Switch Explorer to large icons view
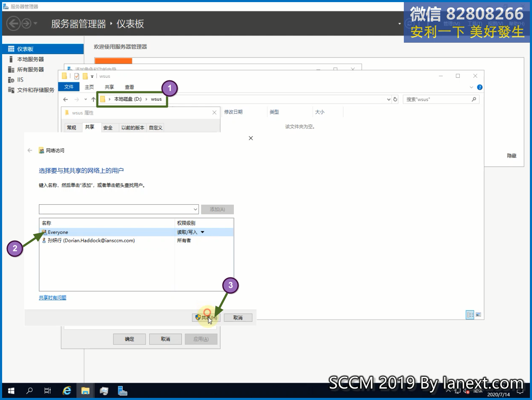This screenshot has height=400, width=532. (478, 315)
